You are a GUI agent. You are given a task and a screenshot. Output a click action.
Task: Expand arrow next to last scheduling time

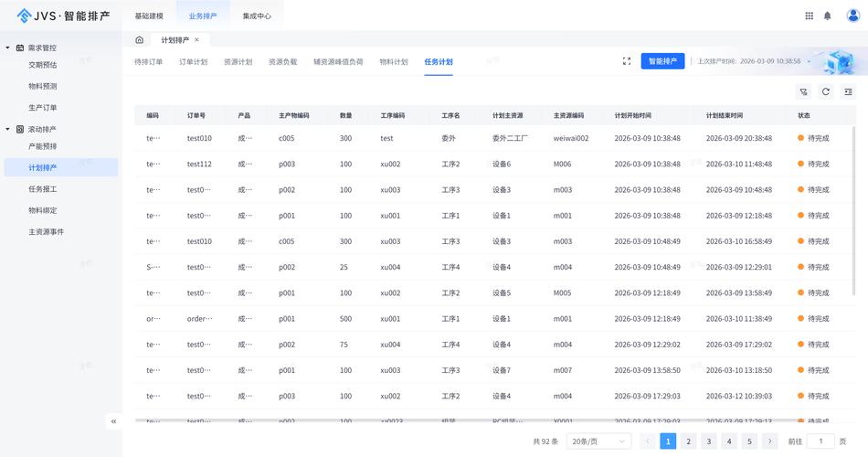(809, 61)
